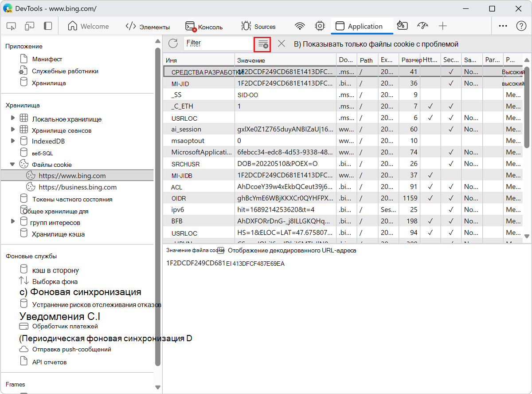Screen dimensions: 532x394
Task: Click sidebar scrollbar down arrow
Action: [x=157, y=387]
